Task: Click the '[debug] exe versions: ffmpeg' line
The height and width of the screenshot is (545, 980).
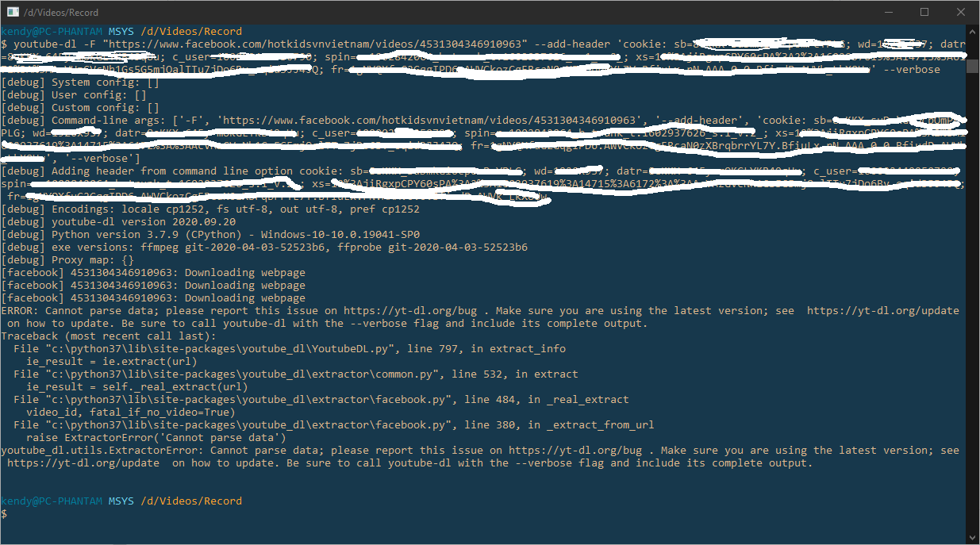Action: (x=264, y=248)
